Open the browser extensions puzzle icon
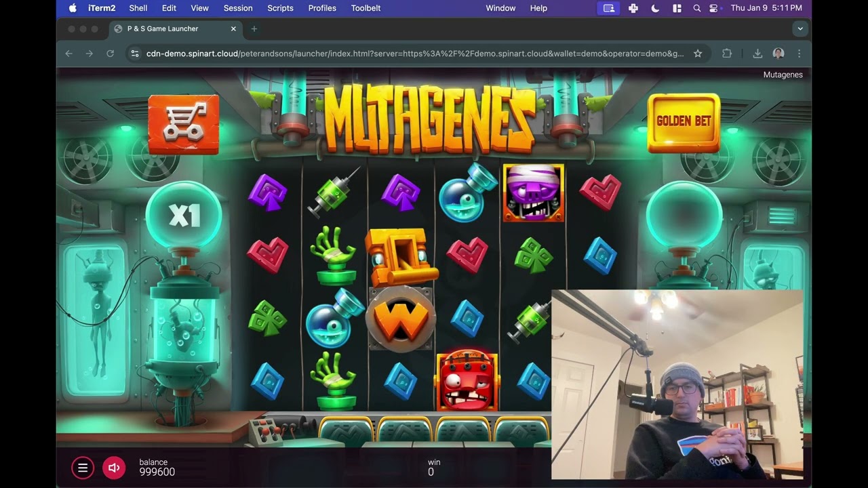Image resolution: width=868 pixels, height=488 pixels. pyautogui.click(x=727, y=54)
